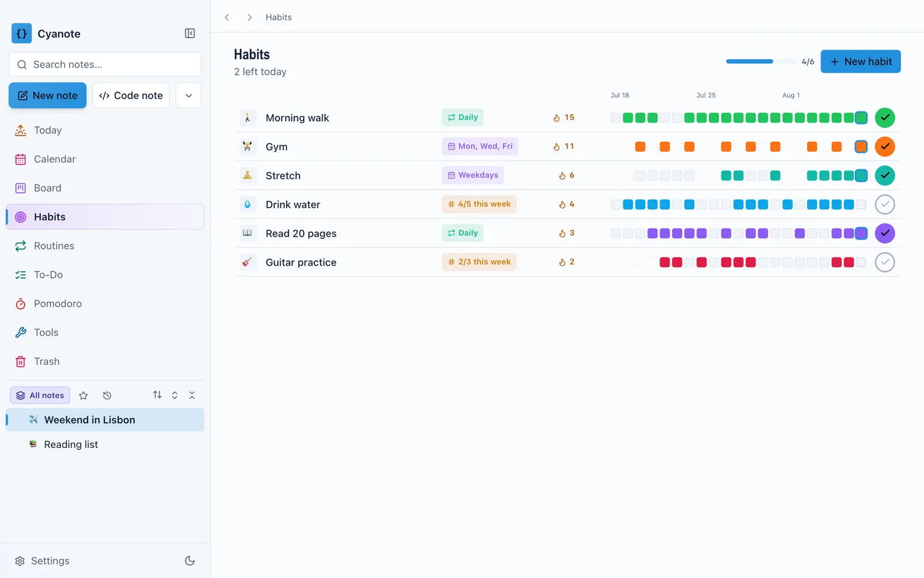Open Tools in the sidebar
The image size is (924, 578).
tap(105, 333)
